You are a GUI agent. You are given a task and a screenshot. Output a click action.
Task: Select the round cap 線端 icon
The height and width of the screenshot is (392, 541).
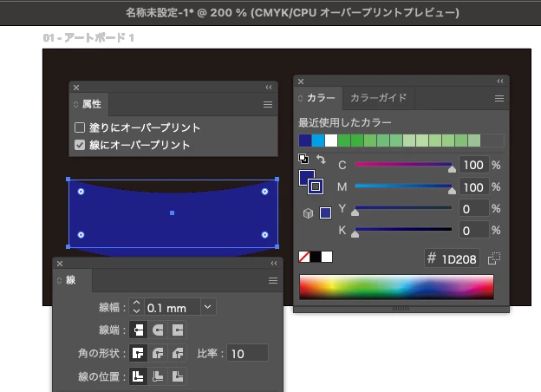click(x=158, y=330)
